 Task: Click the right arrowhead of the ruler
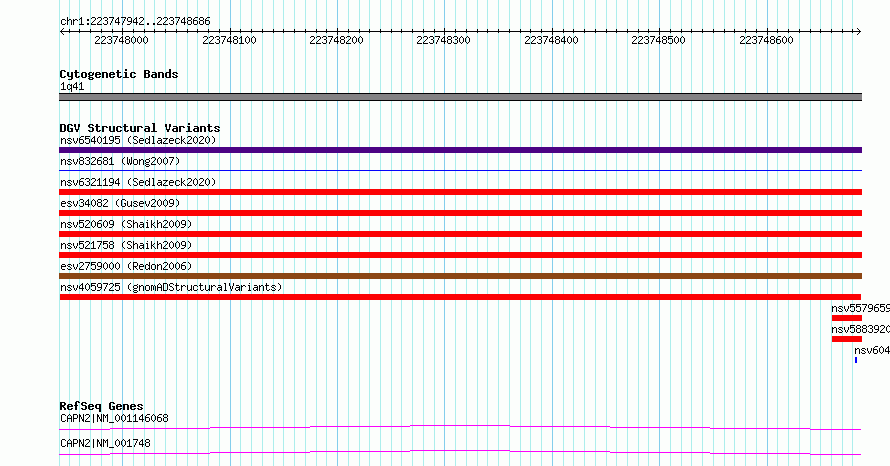pyautogui.click(x=859, y=32)
